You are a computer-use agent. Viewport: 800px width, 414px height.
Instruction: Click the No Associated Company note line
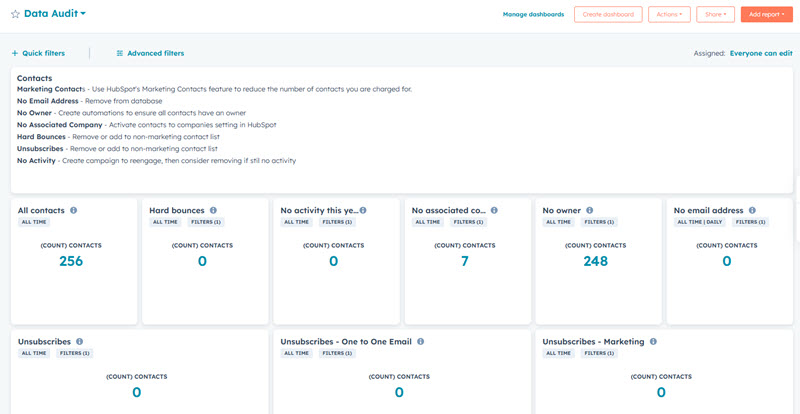[x=146, y=125]
